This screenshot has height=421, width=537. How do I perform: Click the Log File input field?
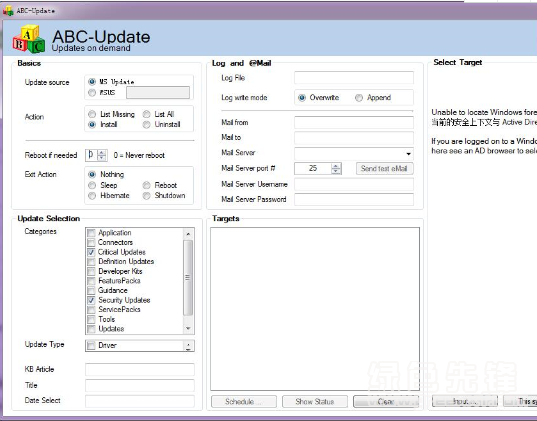tap(354, 78)
